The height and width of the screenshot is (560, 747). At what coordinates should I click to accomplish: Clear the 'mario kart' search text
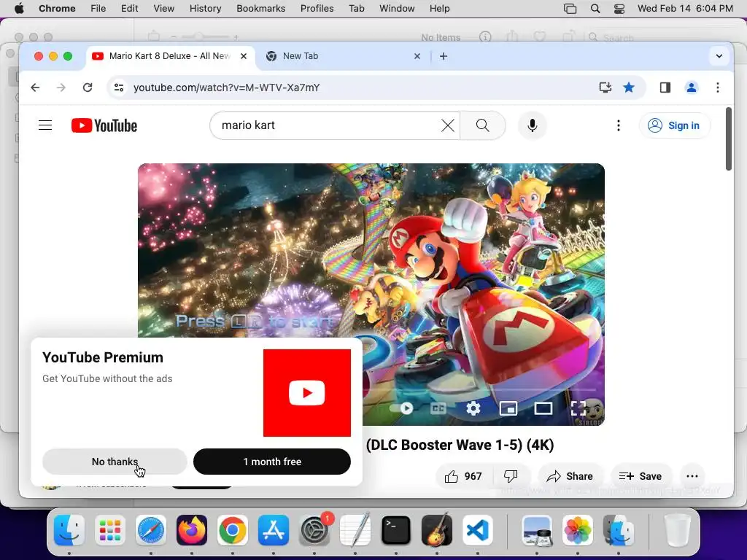pyautogui.click(x=447, y=125)
